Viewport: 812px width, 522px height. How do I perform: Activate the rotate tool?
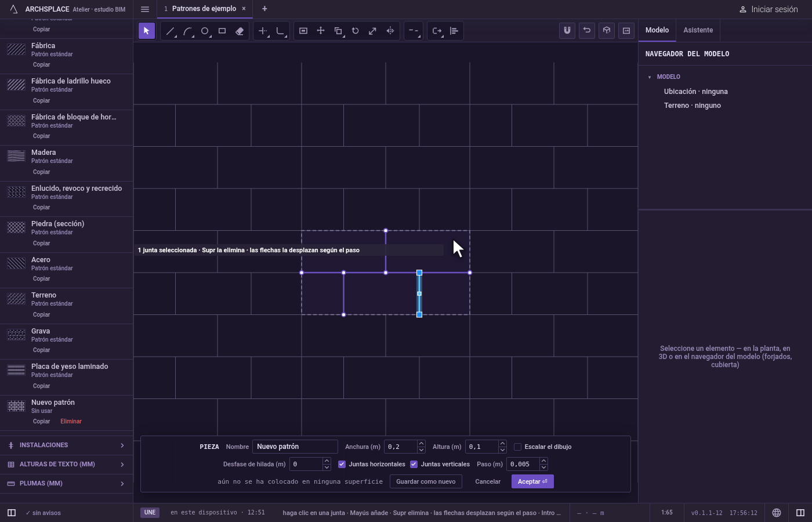tap(356, 31)
